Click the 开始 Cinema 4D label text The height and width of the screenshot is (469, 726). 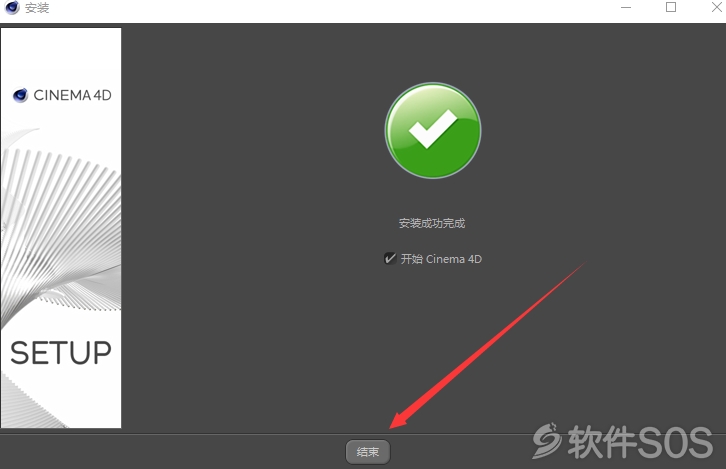pyautogui.click(x=441, y=259)
